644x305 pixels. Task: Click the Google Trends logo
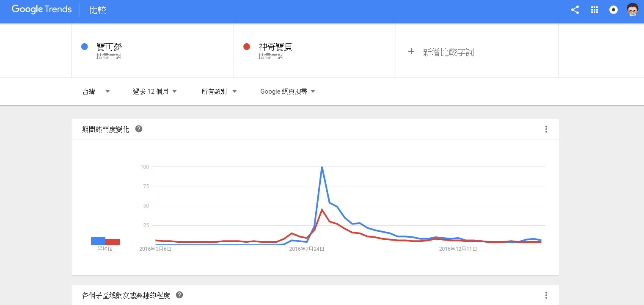(41, 10)
